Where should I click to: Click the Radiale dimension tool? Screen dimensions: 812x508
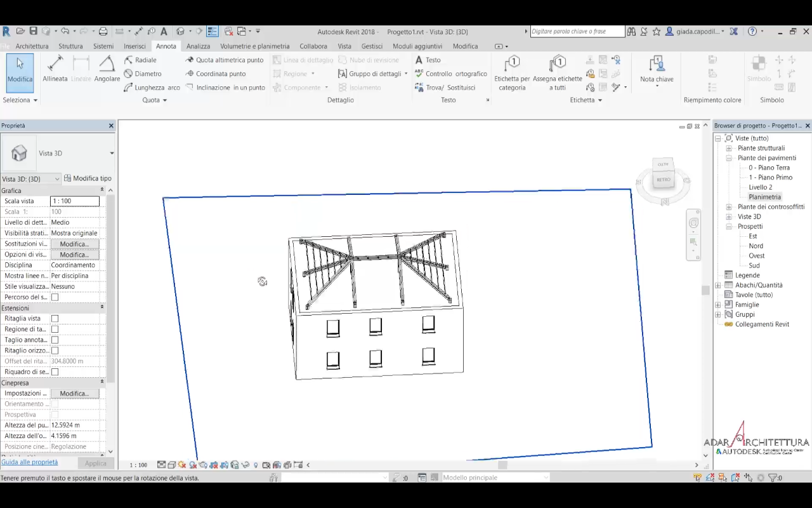click(x=140, y=60)
